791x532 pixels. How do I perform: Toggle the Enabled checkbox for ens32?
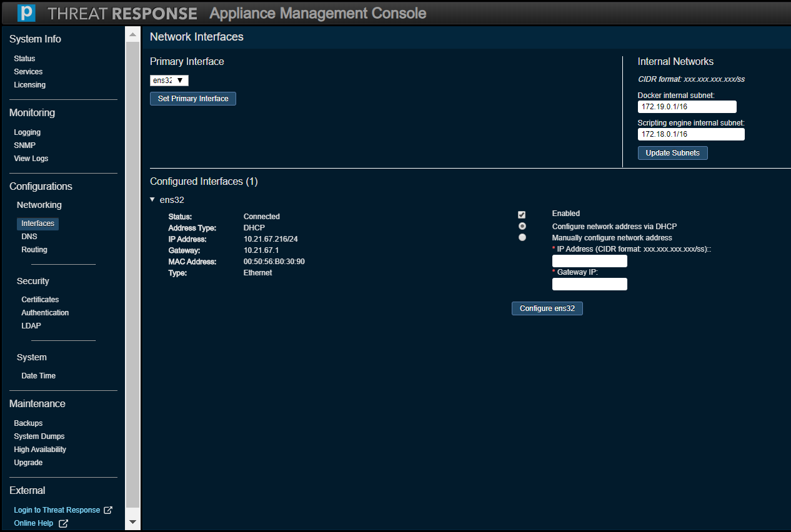pyautogui.click(x=522, y=215)
